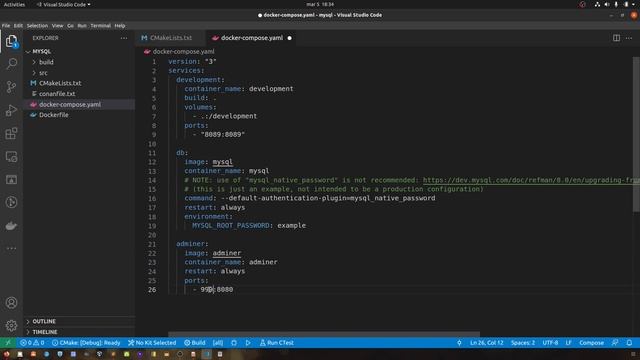Open the Search view icon

pyautogui.click(x=11, y=64)
